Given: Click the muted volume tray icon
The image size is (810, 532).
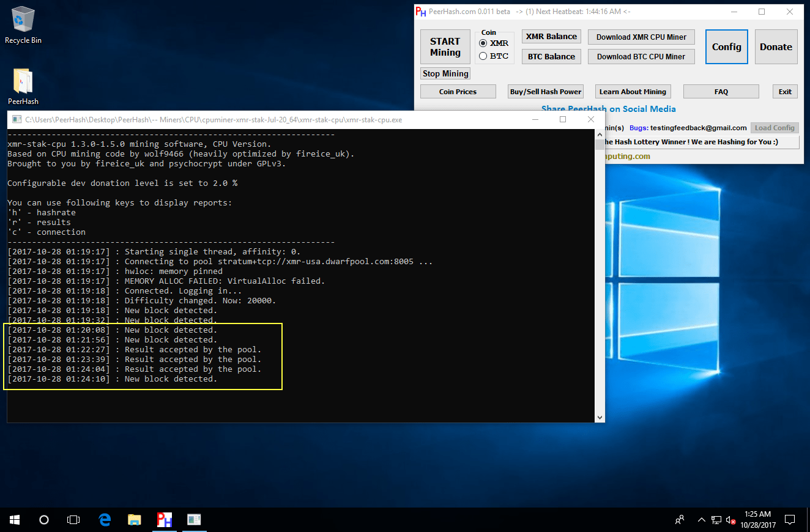Looking at the screenshot, I should 730,520.
